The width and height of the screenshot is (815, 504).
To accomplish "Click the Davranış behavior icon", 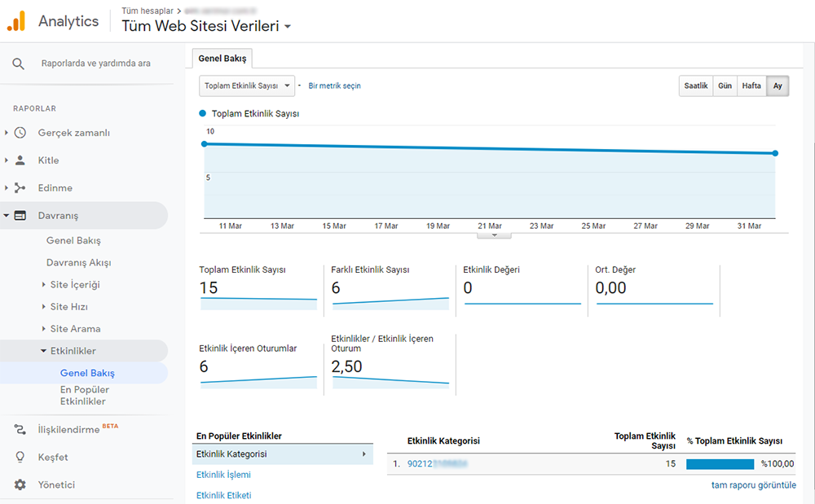I will (21, 216).
